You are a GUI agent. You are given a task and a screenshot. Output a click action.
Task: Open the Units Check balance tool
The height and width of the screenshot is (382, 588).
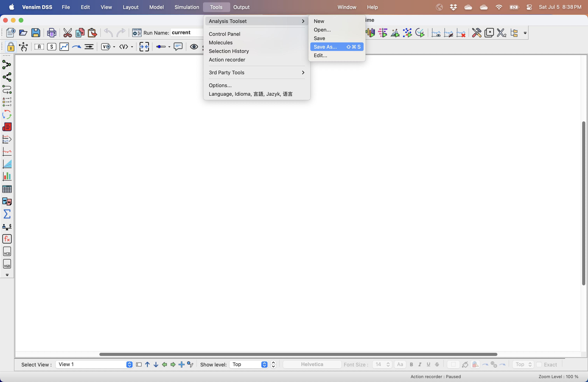point(7,226)
